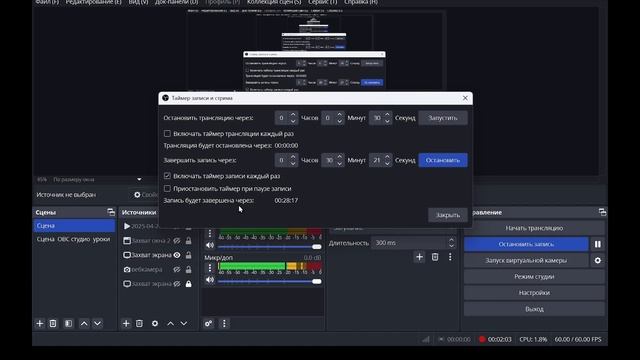The image size is (640, 360).
Task: Hide the visible Захват экрана source
Action: tap(177, 255)
